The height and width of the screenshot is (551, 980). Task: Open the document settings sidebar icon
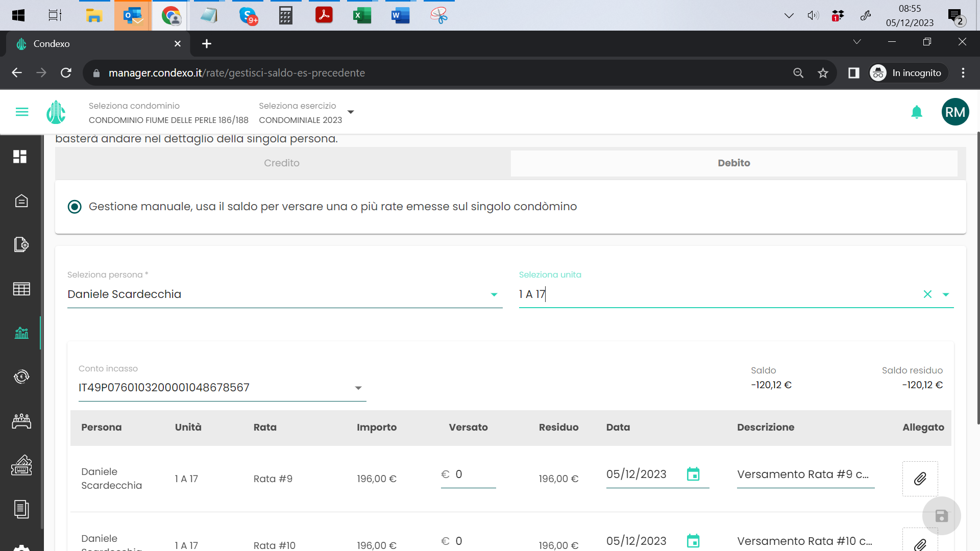tap(21, 245)
